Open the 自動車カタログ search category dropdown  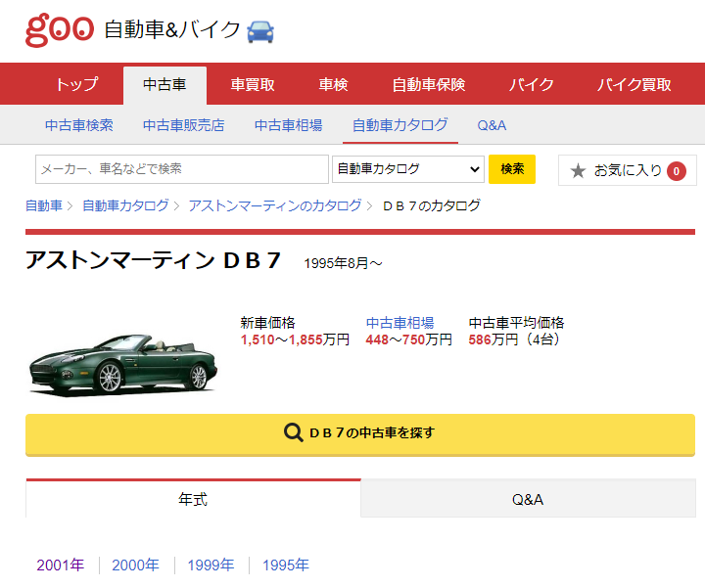pyautogui.click(x=408, y=169)
